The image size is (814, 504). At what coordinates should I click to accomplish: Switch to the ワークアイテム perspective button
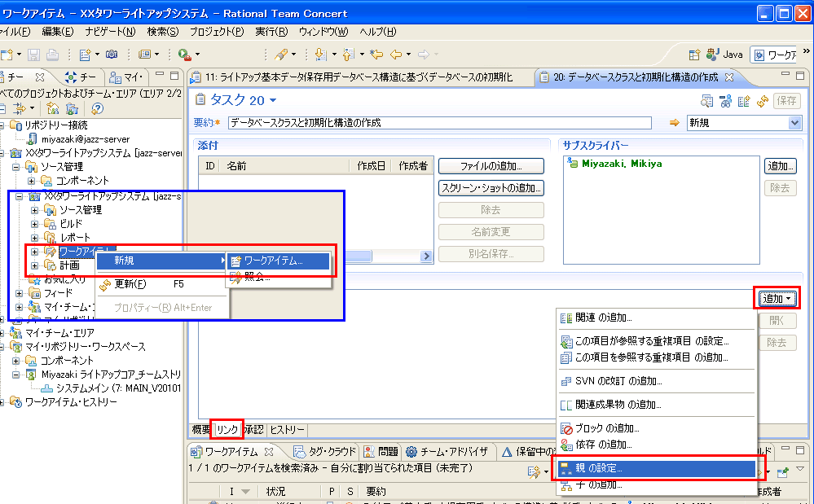pos(775,55)
